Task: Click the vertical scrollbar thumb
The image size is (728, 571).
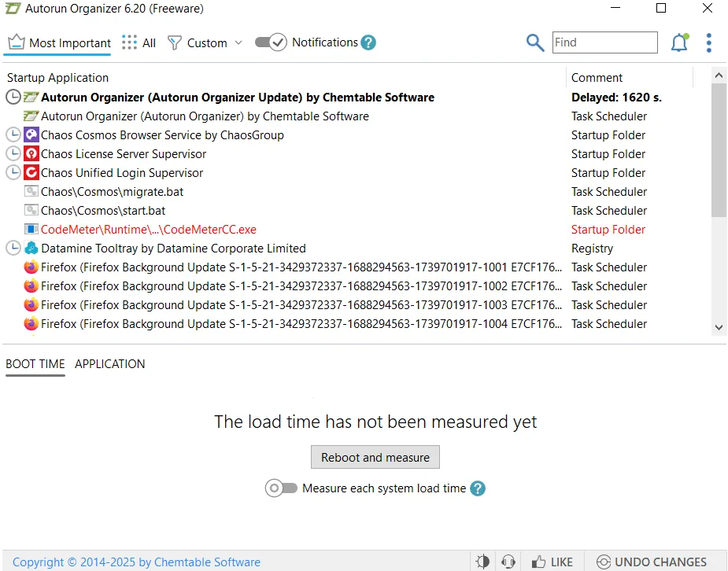Action: pyautogui.click(x=719, y=149)
